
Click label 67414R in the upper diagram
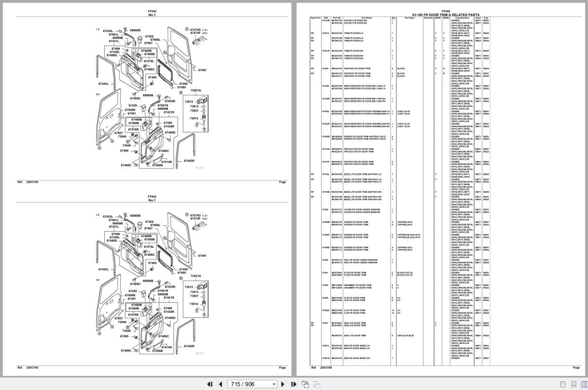coord(167,162)
